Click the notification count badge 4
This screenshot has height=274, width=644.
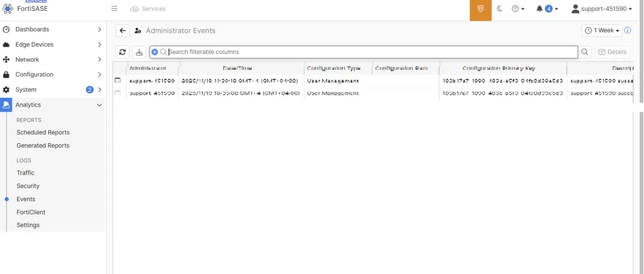click(549, 9)
